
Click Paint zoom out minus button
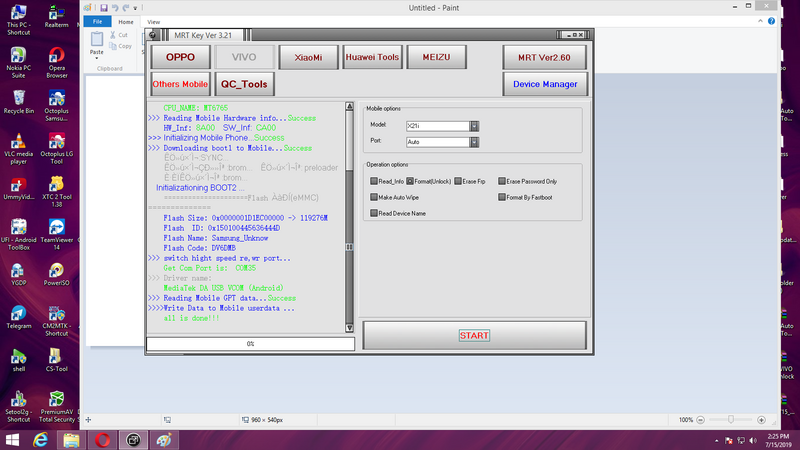coord(701,420)
